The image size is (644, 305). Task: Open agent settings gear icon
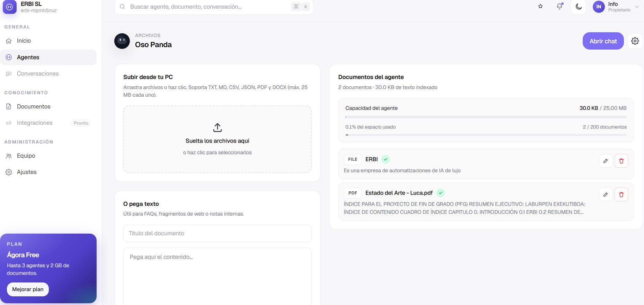635,41
